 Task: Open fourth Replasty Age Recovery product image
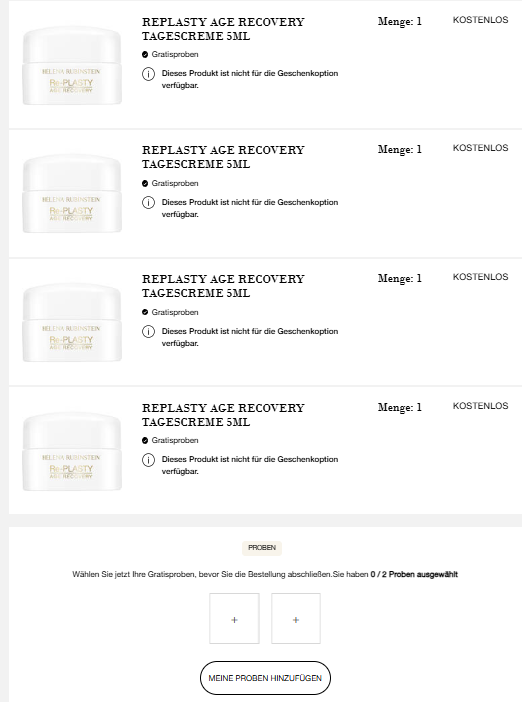click(72, 451)
